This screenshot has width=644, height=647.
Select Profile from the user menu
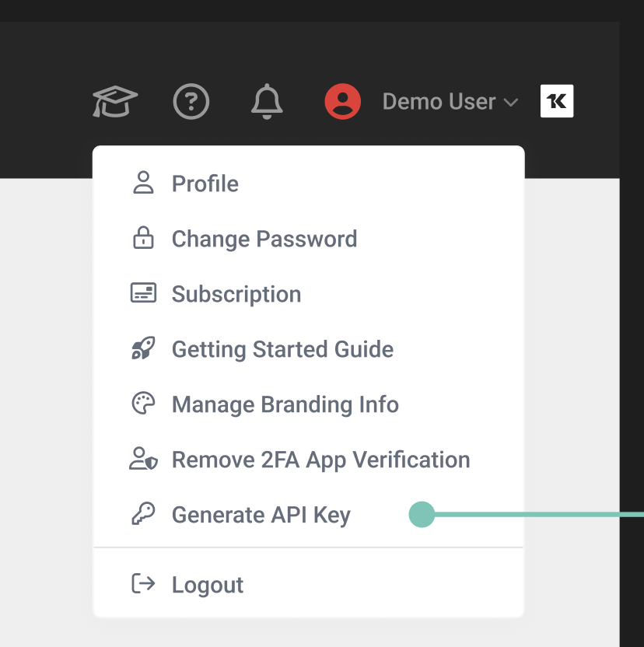click(x=205, y=184)
